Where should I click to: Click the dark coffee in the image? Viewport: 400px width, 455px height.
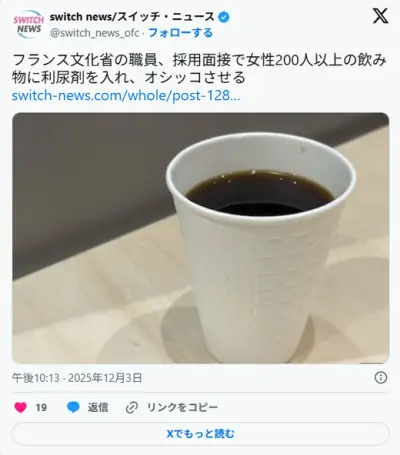point(260,193)
